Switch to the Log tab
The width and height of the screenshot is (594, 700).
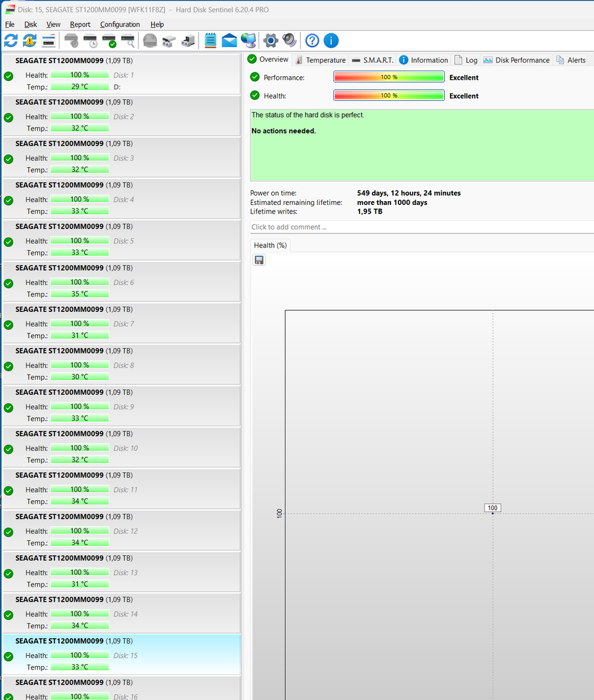pos(466,60)
